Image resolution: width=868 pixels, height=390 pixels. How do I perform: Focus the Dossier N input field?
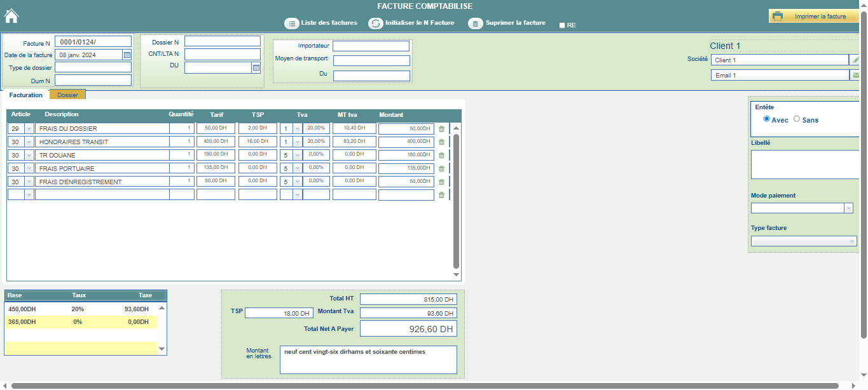223,41
